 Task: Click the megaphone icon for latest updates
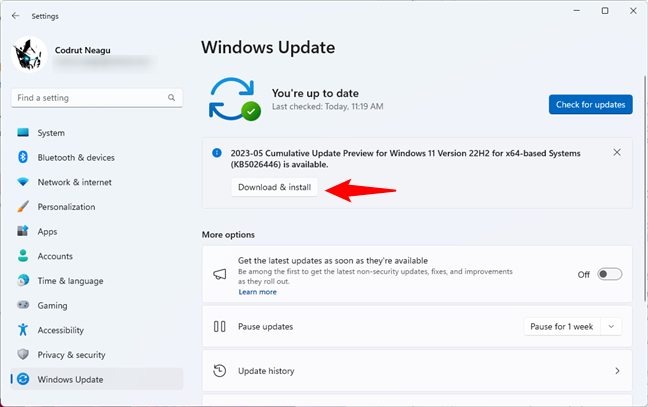pyautogui.click(x=219, y=274)
